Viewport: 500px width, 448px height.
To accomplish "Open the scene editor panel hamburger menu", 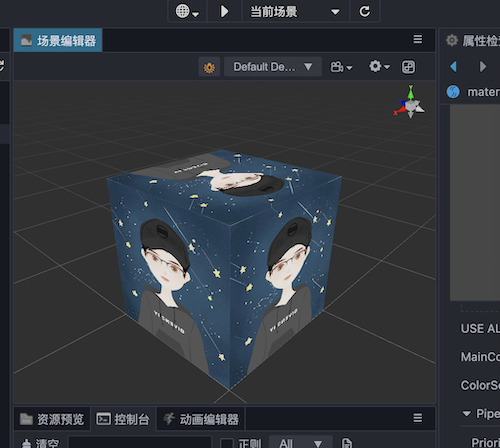I will [x=418, y=39].
